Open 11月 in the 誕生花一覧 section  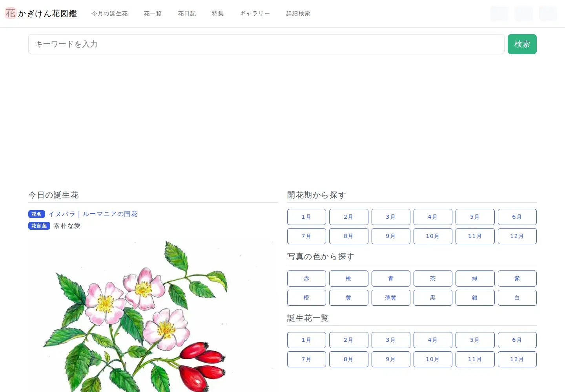point(475,359)
